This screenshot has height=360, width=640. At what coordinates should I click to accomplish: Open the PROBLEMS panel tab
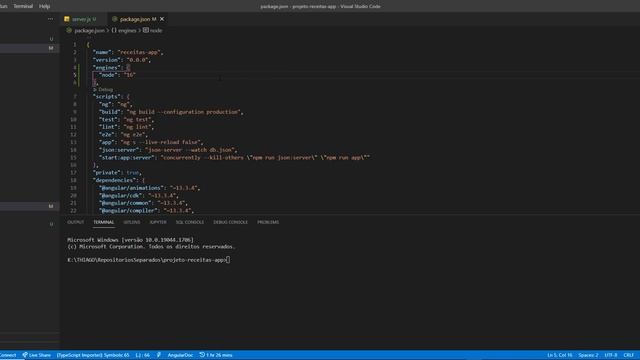(x=268, y=222)
